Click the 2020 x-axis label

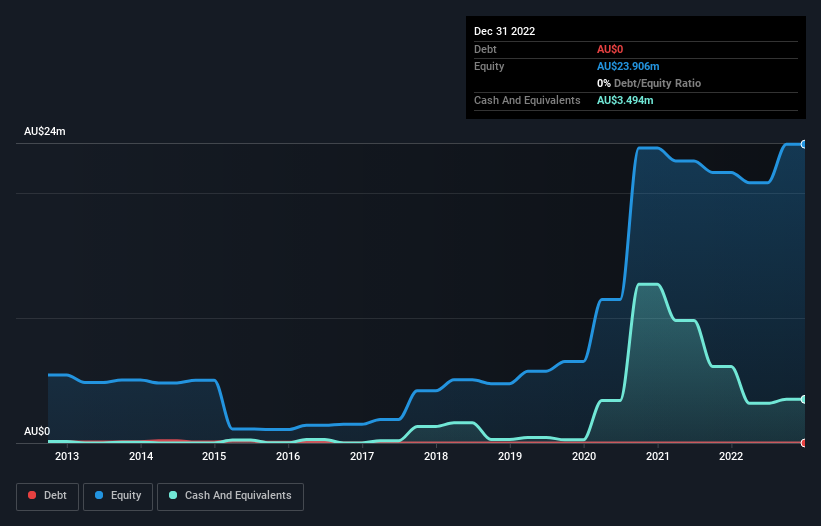[x=584, y=456]
